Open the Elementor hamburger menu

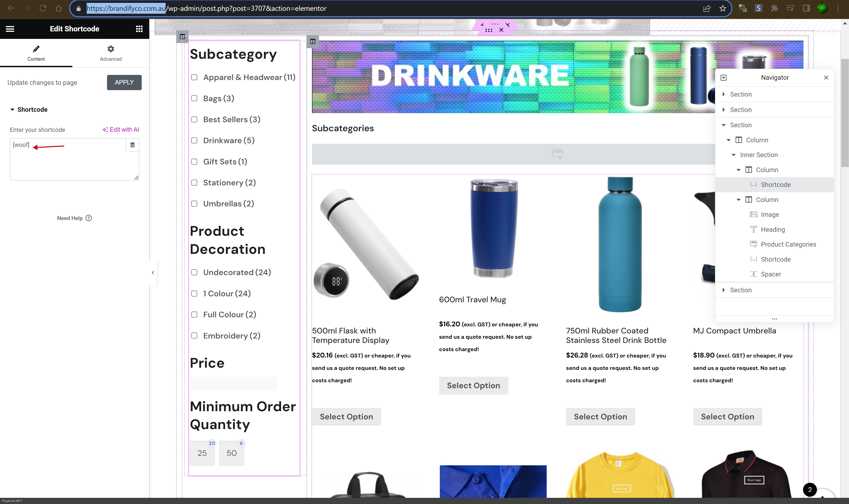(x=10, y=29)
